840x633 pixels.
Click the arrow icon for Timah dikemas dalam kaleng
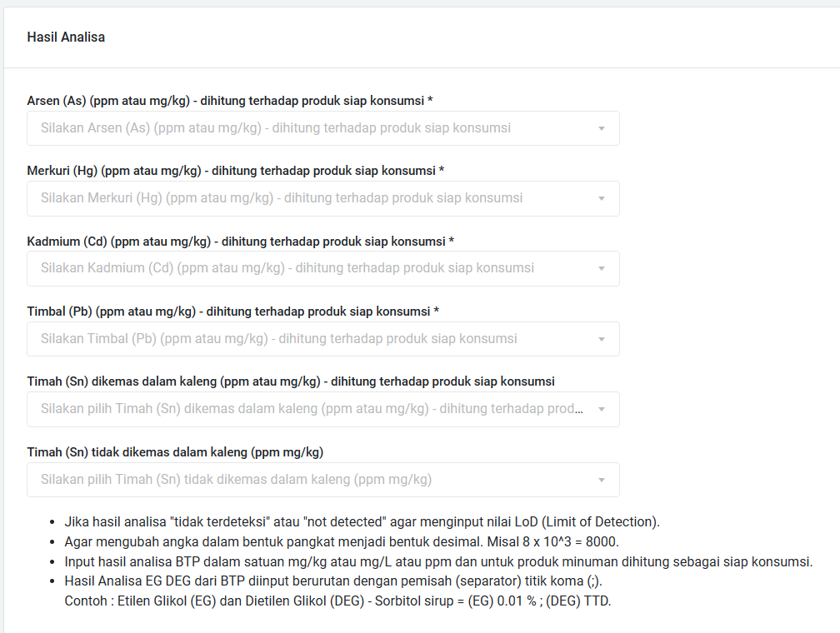click(x=602, y=410)
